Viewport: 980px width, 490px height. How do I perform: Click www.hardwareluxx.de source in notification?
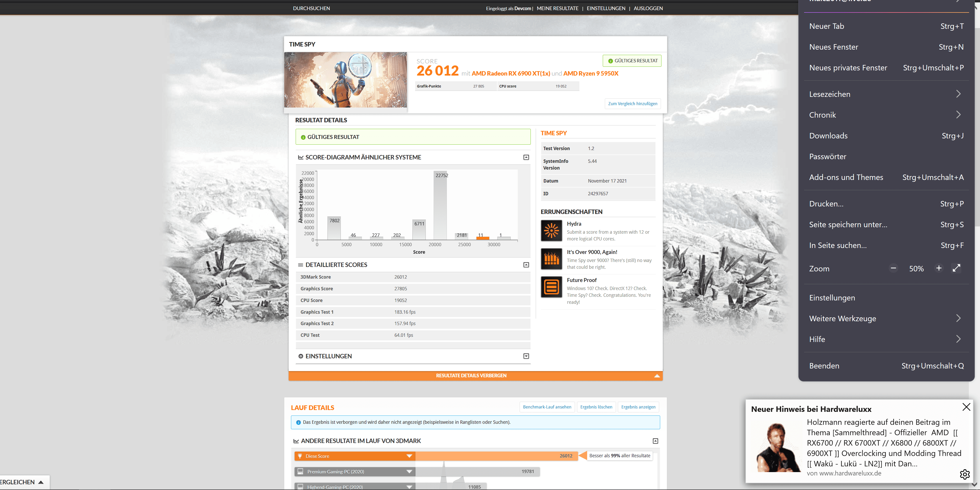coord(850,473)
